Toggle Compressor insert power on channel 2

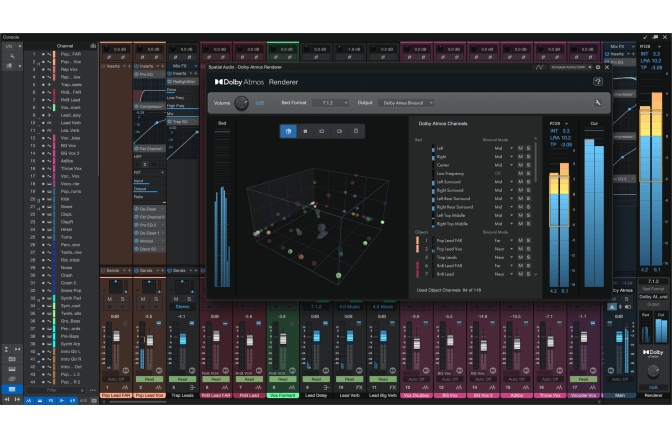pos(136,106)
